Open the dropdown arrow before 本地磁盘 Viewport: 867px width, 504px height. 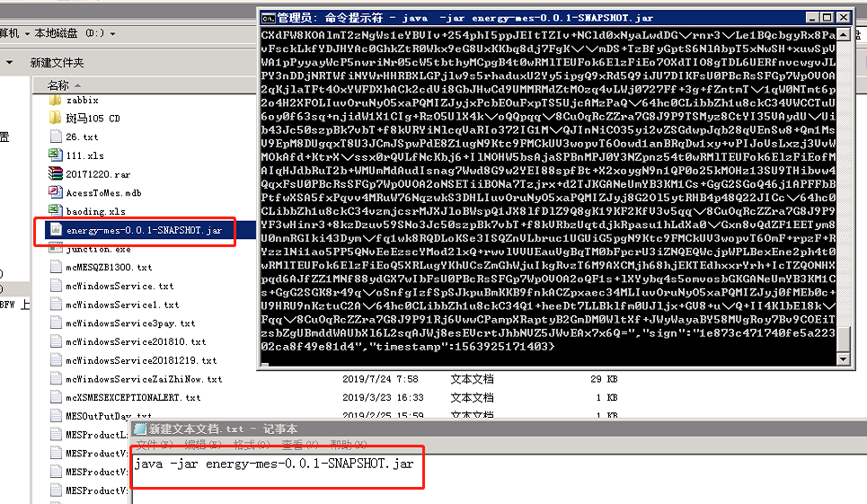[27, 34]
